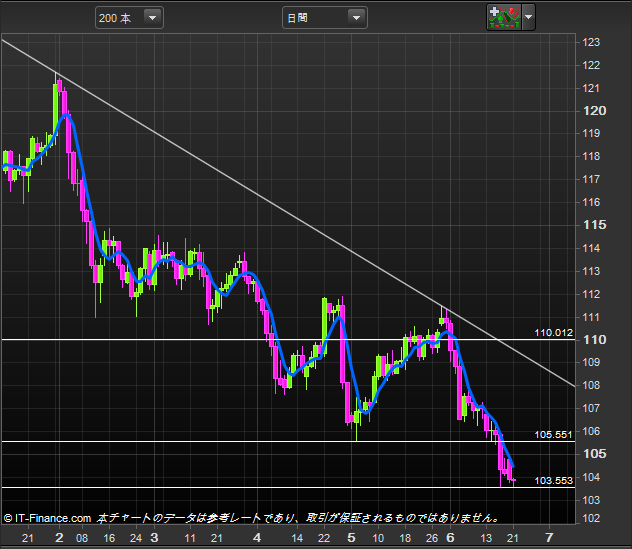Click month 6 label on time axis
The width and height of the screenshot is (632, 549).
click(450, 537)
